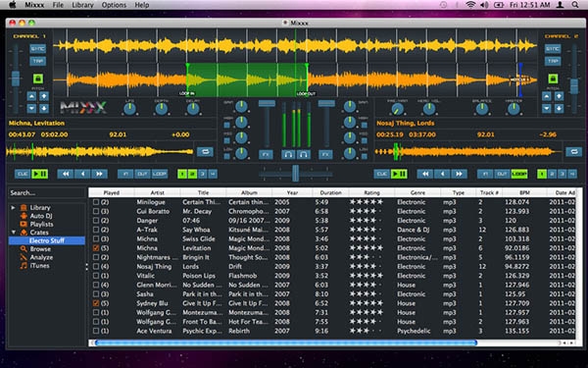Viewport: 588px width, 368px height.
Task: Click Channel 2 TAP tempo button
Action: 553,61
